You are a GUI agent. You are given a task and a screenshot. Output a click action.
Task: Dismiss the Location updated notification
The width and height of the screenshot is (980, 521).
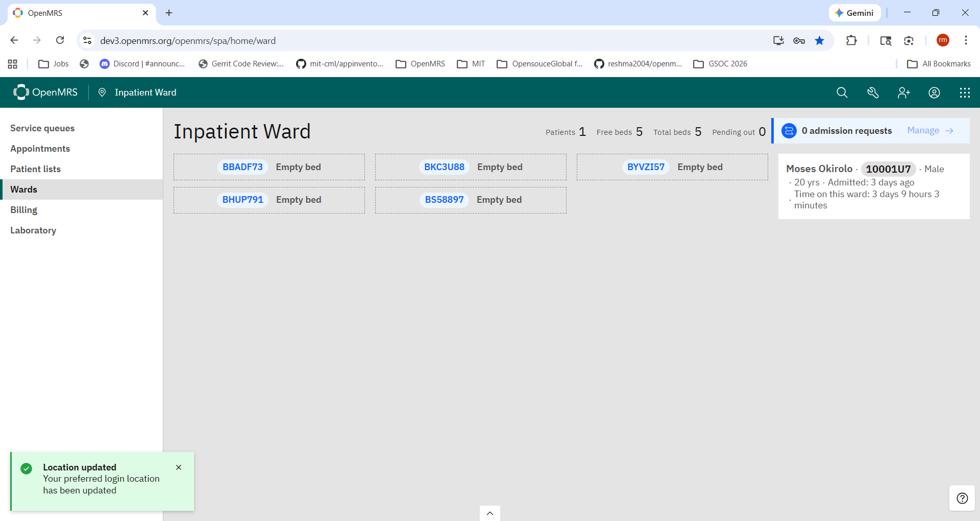[x=179, y=467]
